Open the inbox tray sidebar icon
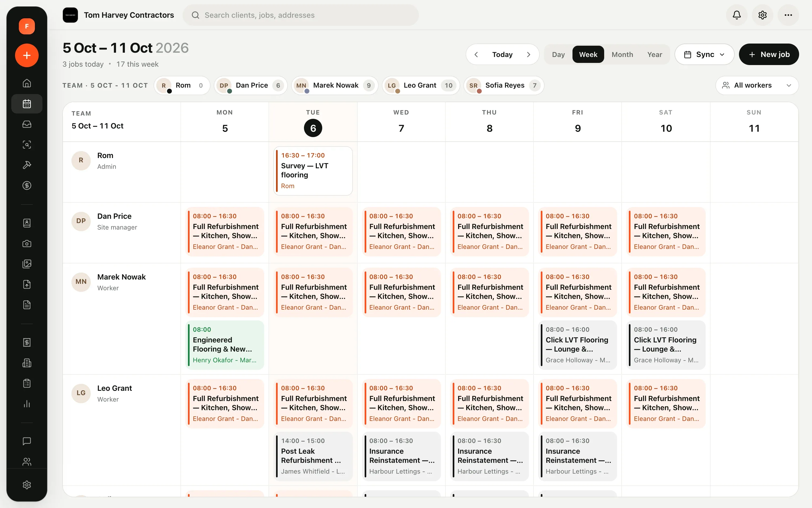812x508 pixels. tap(27, 124)
